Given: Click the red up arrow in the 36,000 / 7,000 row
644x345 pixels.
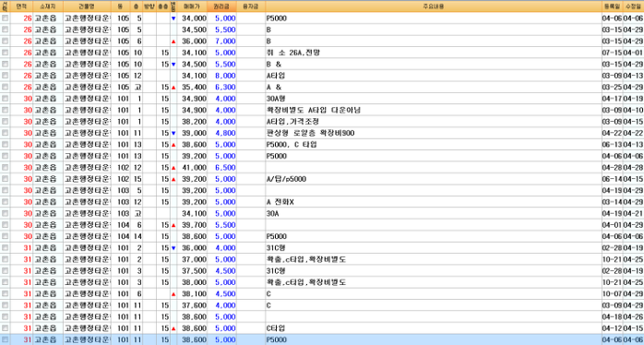Looking at the screenshot, I should click(x=173, y=42).
